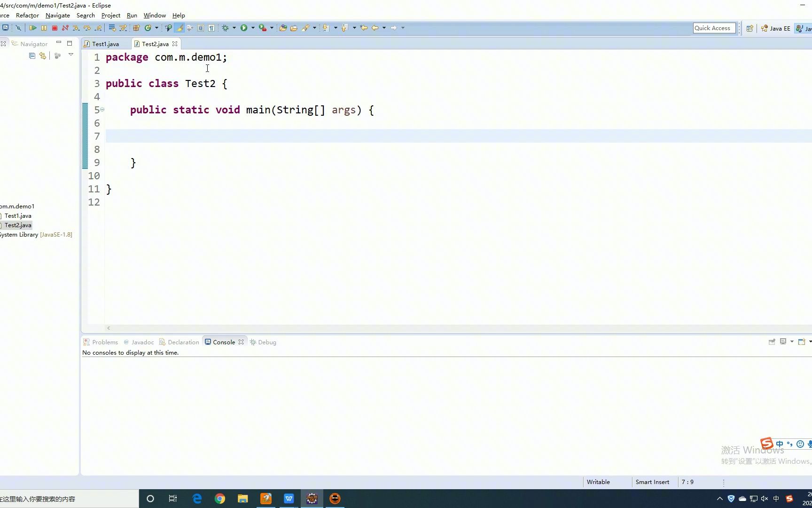Switch to the Debug tab
This screenshot has height=508, width=812.
(x=263, y=342)
